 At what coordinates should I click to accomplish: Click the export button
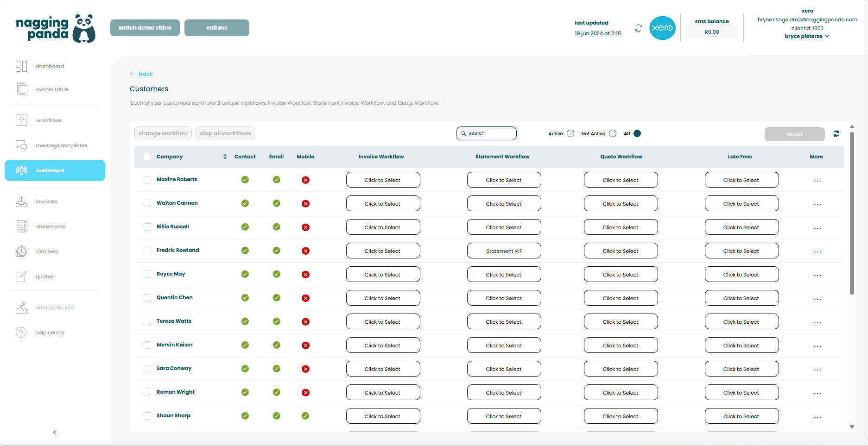(794, 134)
